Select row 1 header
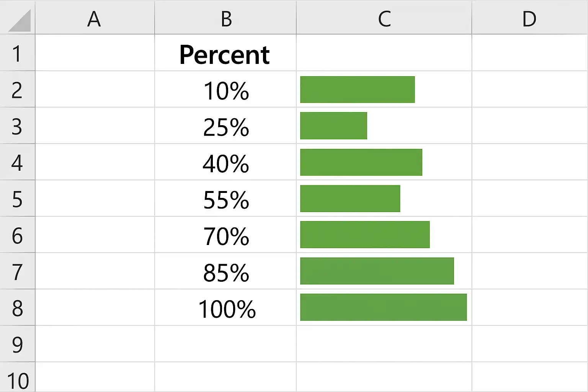The image size is (588, 392). (x=17, y=53)
